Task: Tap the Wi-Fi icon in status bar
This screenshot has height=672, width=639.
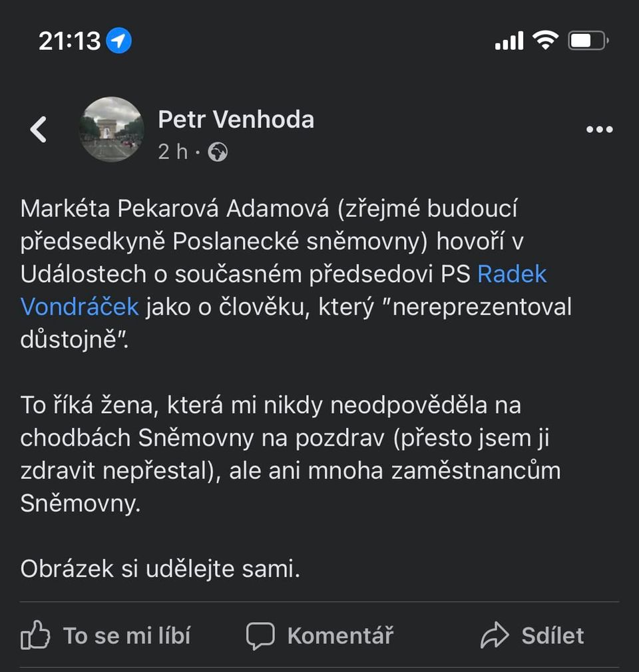Action: tap(545, 41)
